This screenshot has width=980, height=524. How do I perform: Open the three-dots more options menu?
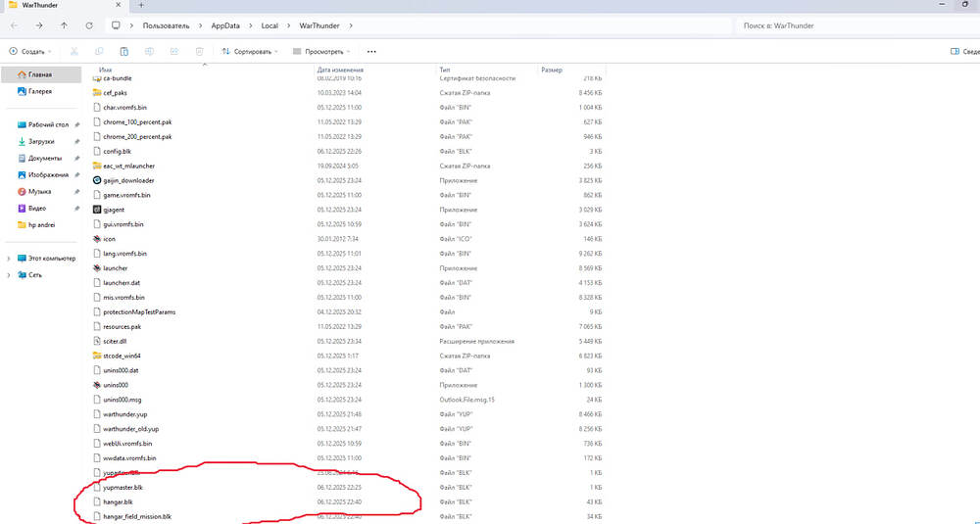coord(371,51)
